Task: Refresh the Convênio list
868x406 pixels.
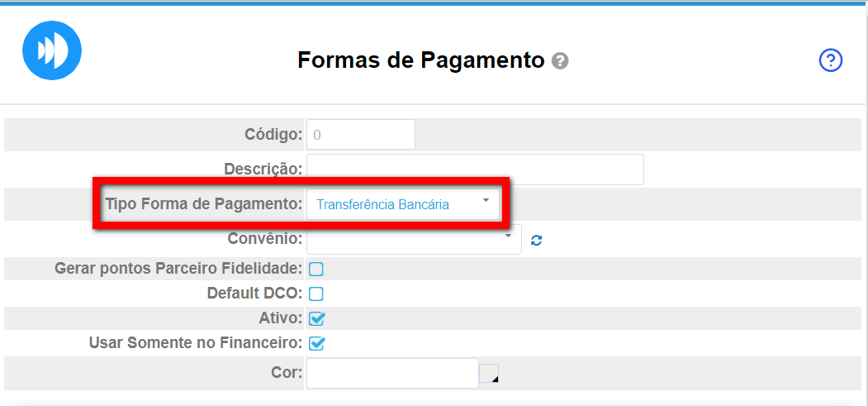Action: (x=537, y=241)
